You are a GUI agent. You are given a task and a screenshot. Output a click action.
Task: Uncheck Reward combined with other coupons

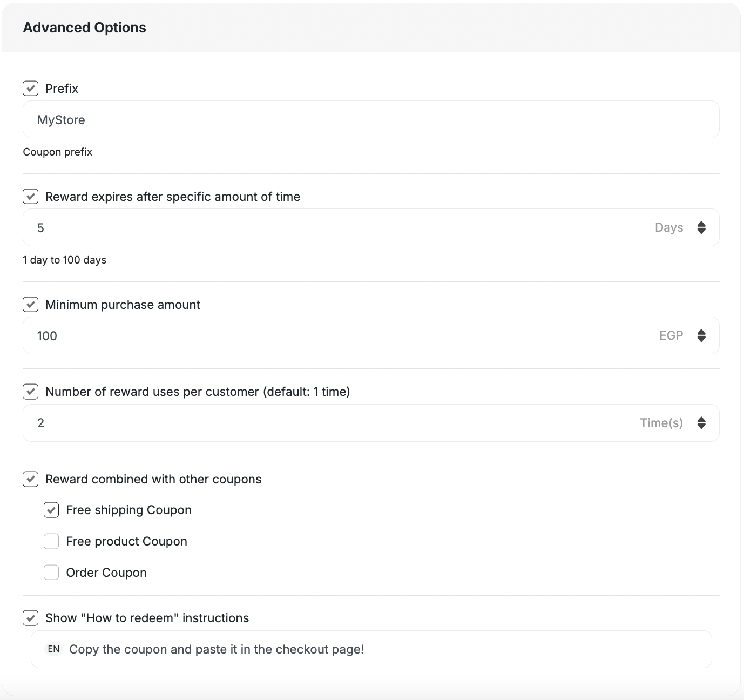click(x=30, y=479)
